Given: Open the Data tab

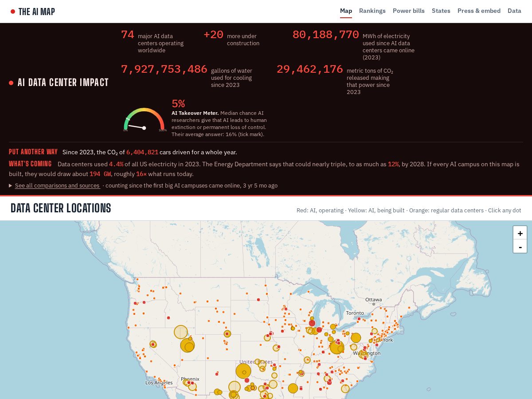Looking at the screenshot, I should click(514, 11).
